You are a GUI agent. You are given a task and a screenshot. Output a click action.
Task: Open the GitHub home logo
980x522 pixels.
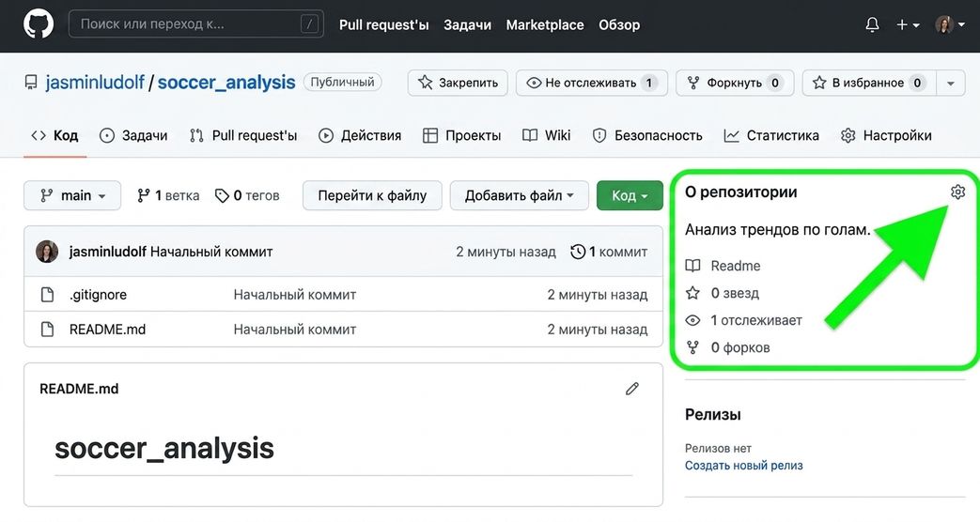[x=39, y=25]
